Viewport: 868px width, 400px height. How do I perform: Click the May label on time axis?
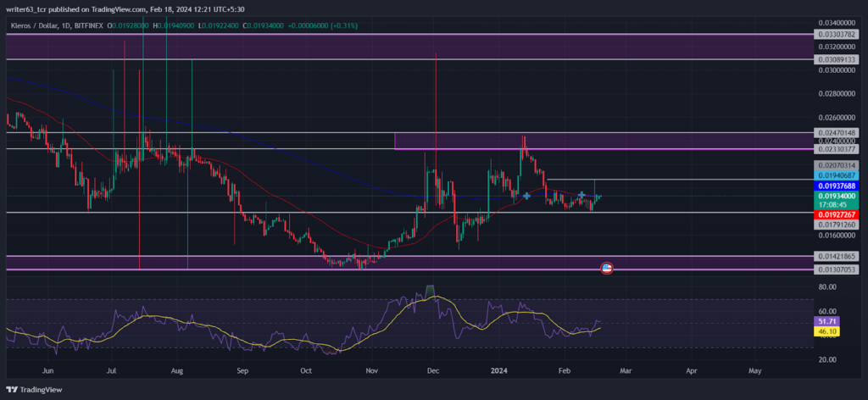point(755,369)
